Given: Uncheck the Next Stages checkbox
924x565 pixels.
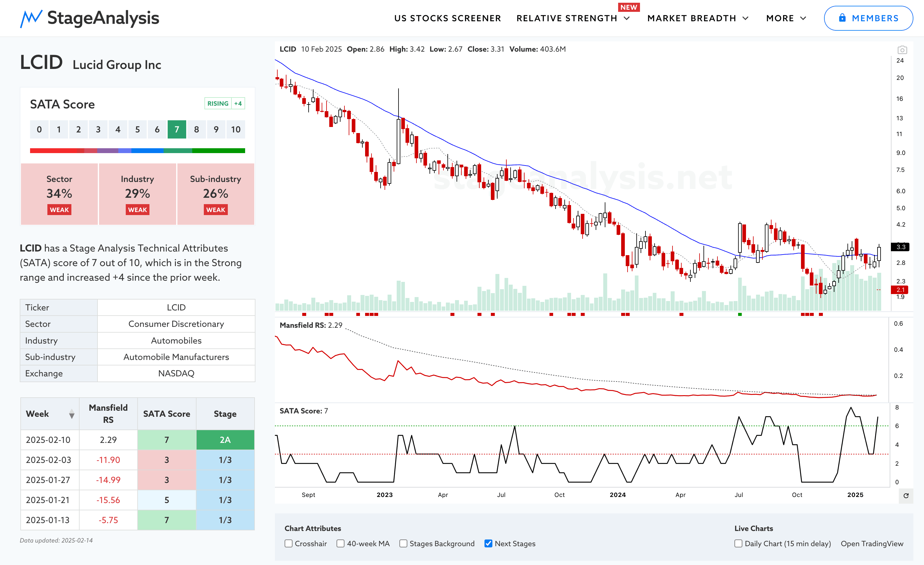Looking at the screenshot, I should click(x=488, y=544).
